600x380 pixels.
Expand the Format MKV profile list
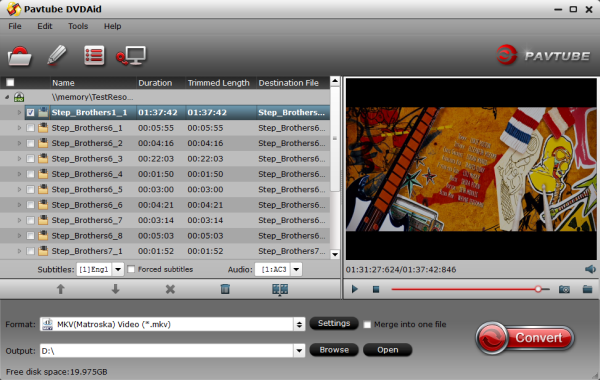click(x=299, y=325)
